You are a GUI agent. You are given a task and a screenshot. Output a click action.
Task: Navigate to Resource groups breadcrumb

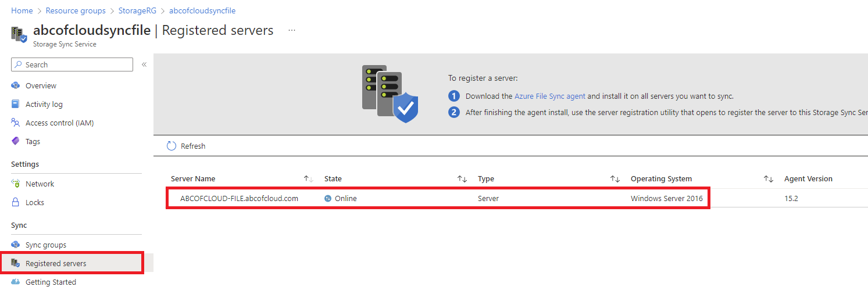76,10
